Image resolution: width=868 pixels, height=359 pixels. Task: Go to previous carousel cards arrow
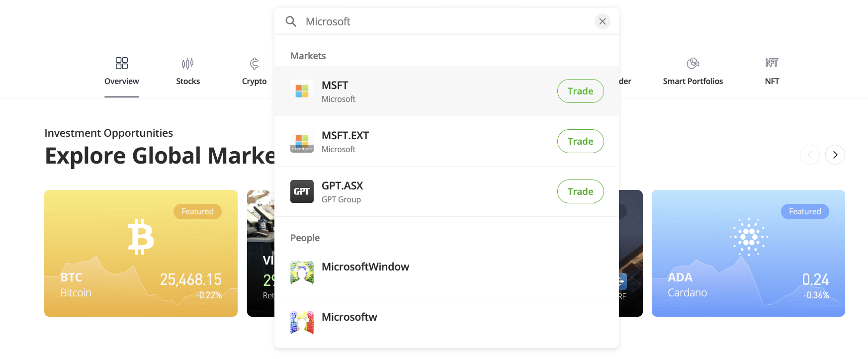coord(810,155)
